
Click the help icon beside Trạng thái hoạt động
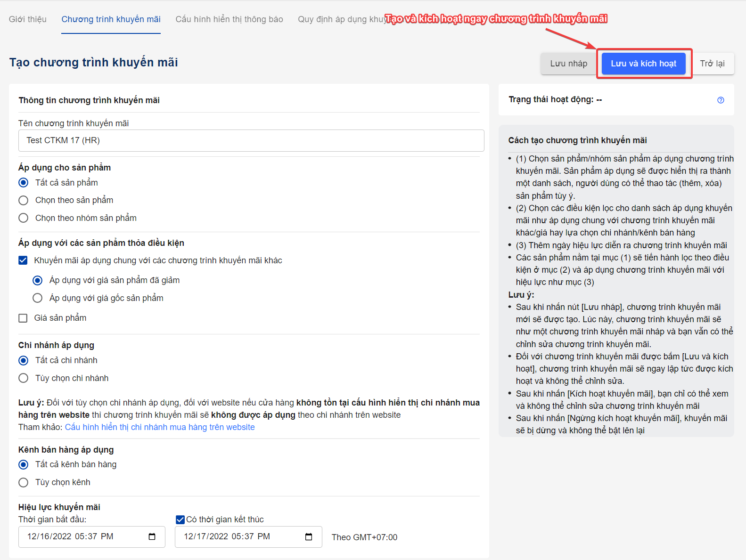[x=721, y=100]
